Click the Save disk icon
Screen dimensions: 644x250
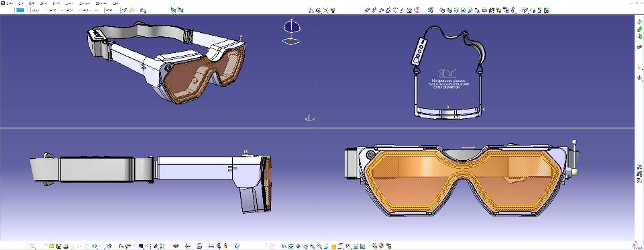[59, 246]
